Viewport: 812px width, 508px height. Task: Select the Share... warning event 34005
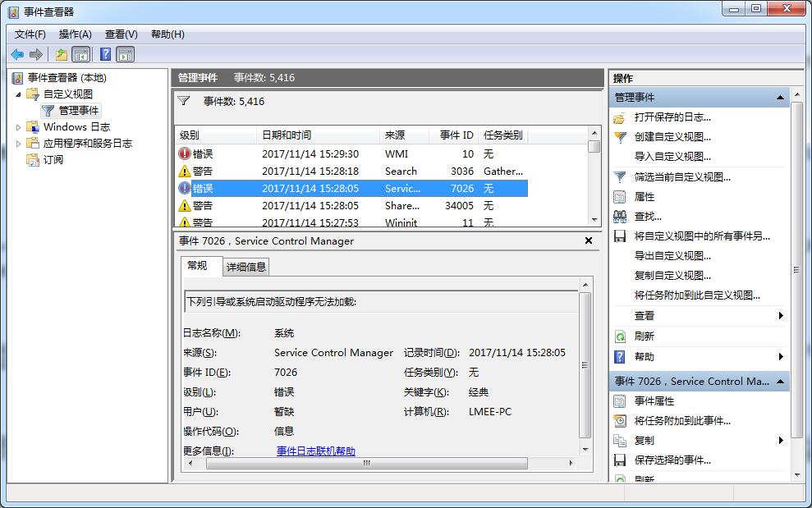tap(351, 206)
